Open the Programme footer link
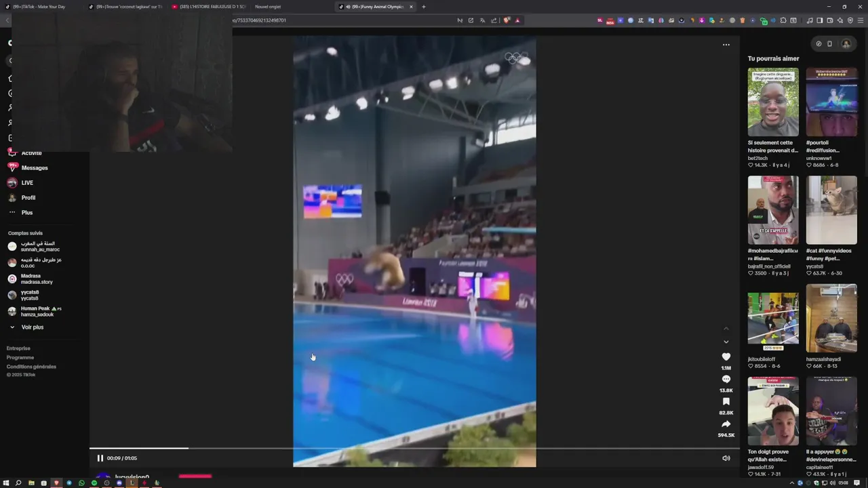Image resolution: width=868 pixels, height=488 pixels. (20, 357)
